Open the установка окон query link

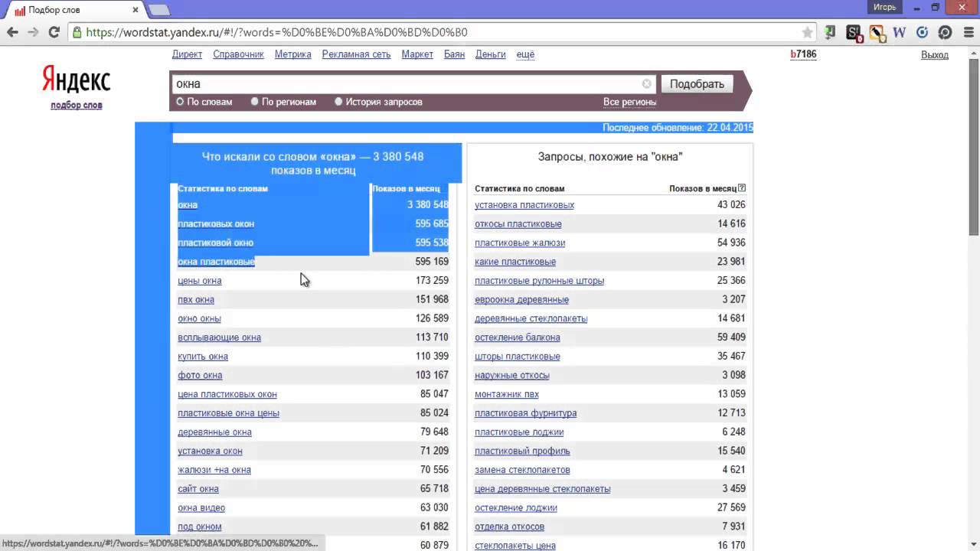click(210, 451)
